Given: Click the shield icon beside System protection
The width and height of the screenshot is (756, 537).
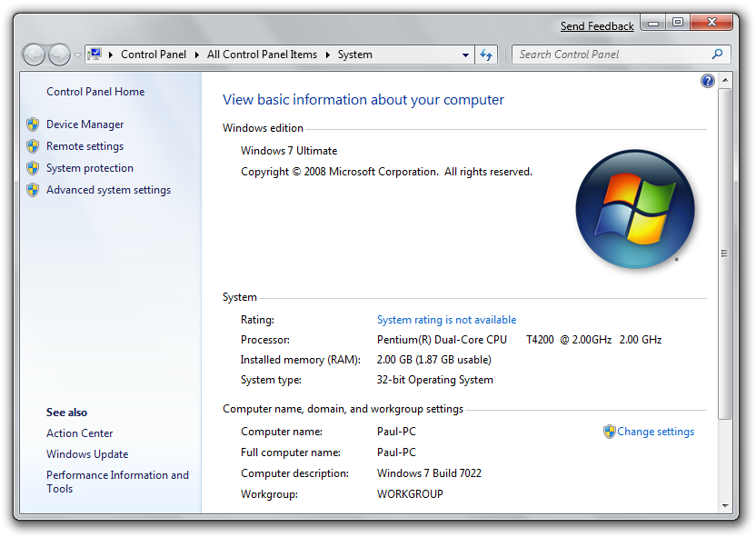Looking at the screenshot, I should click(33, 168).
